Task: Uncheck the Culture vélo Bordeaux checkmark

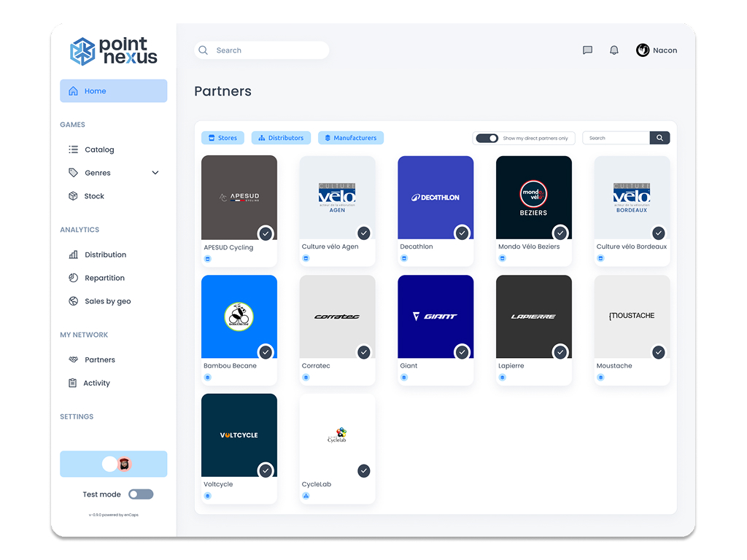Action: [659, 233]
